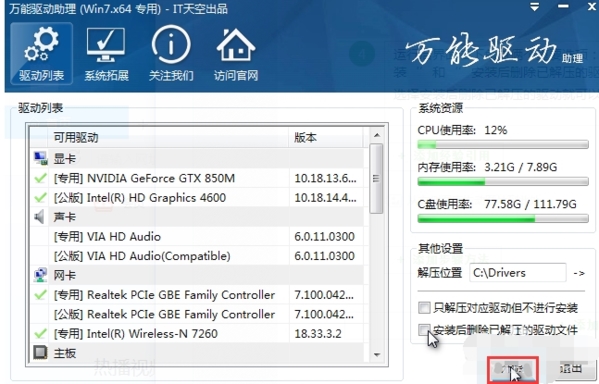Uncheck 专用 Realtek PCIe GBE driver
The width and height of the screenshot is (599, 384).
click(40, 295)
